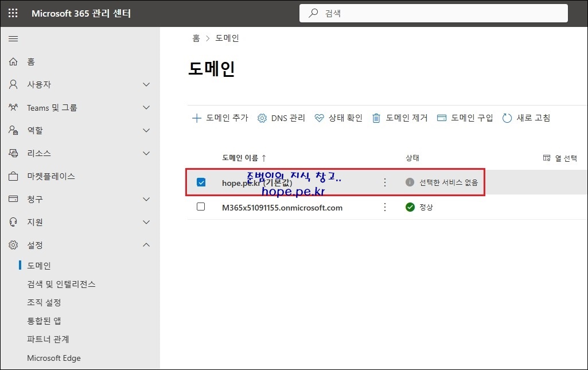
Task: Click the 상태 확인 heart icon
Action: point(319,118)
